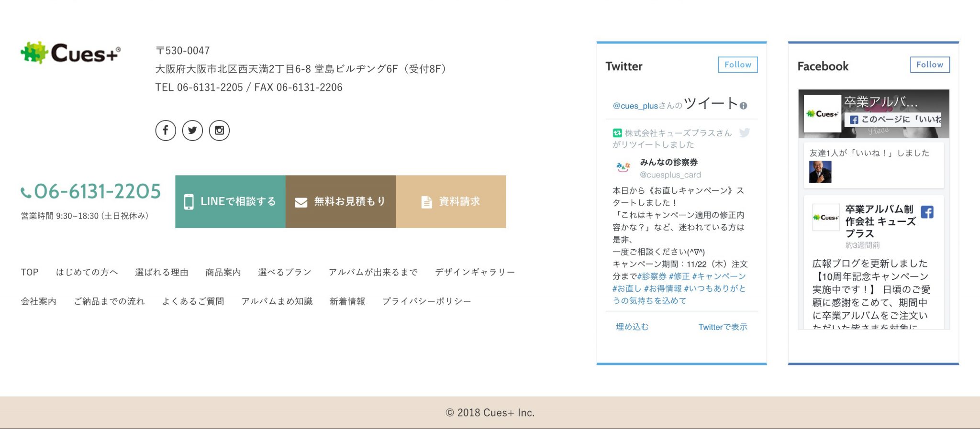Click the friend's profile photo thumbnail
Viewport: 980px width, 429px height.
coord(820,172)
